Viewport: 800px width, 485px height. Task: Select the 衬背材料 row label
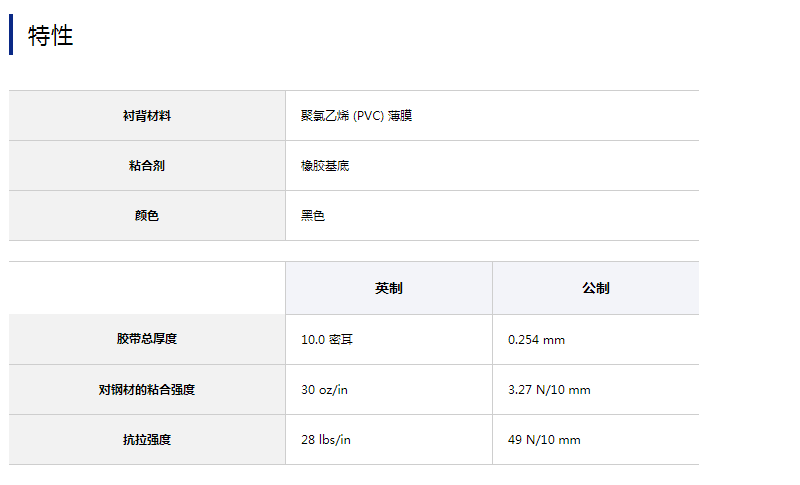pos(146,116)
